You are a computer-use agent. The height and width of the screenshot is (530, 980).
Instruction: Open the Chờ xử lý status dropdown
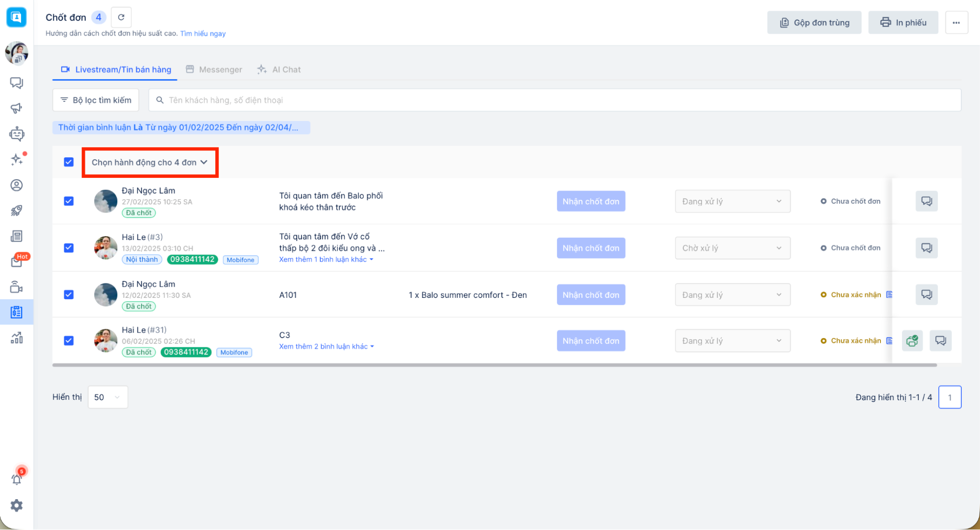pos(732,248)
